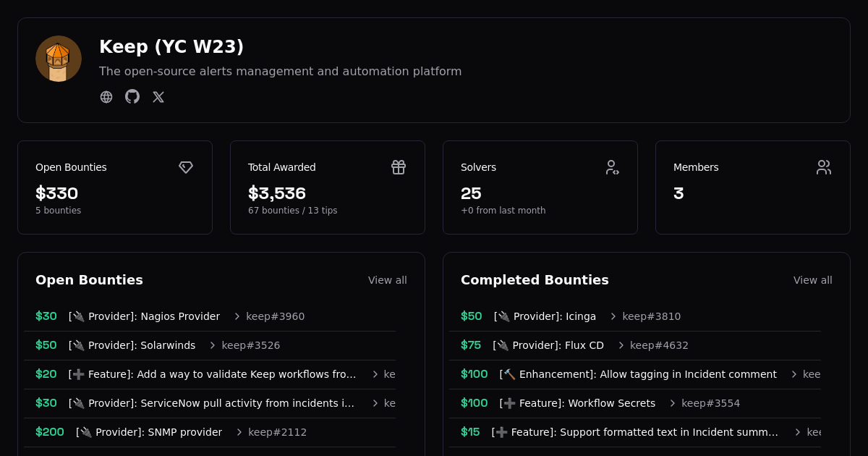Click the Keep organization avatar
Screen dimensions: 868x456
tap(59, 59)
